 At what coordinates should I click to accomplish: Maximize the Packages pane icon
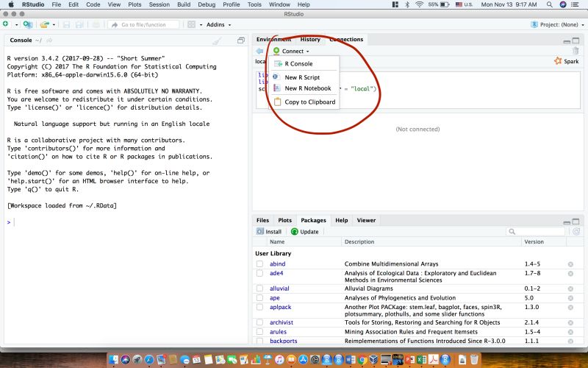(576, 222)
